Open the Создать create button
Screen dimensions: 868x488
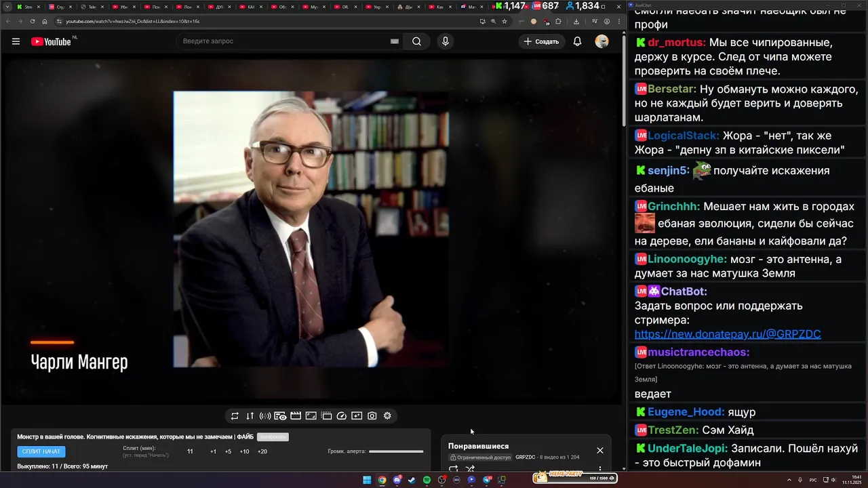tap(542, 41)
